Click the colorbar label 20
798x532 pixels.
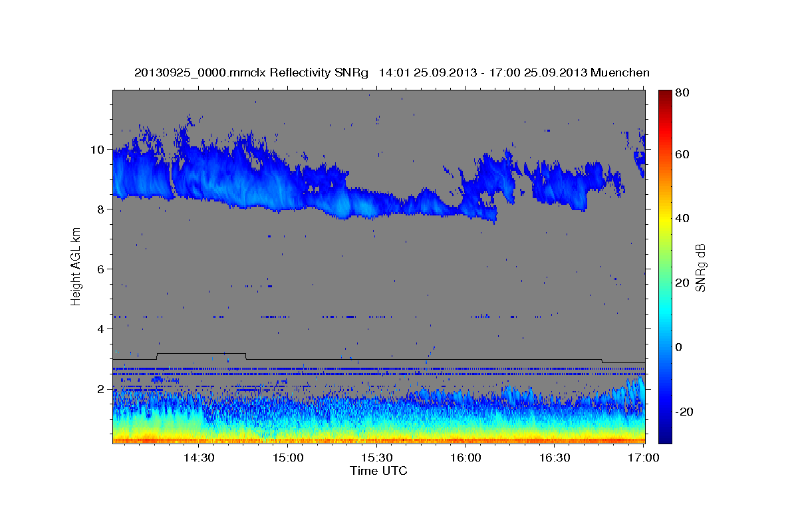(684, 283)
